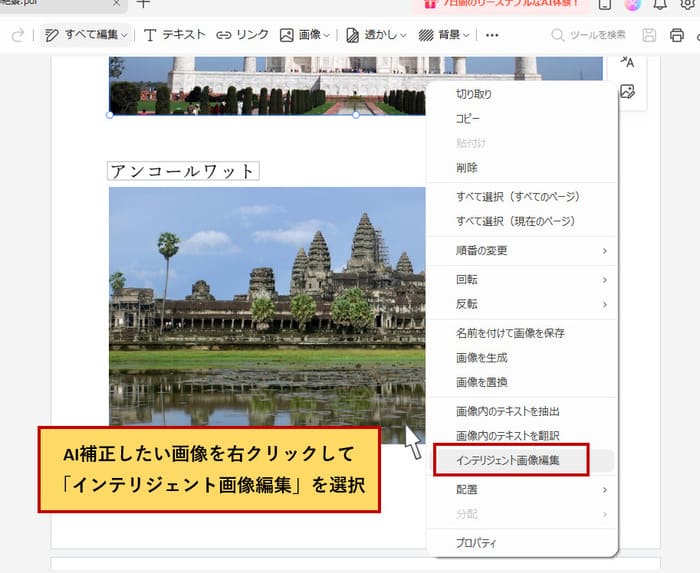The image size is (700, 573).
Task: Choose 切り取り from context menu
Action: [522, 94]
